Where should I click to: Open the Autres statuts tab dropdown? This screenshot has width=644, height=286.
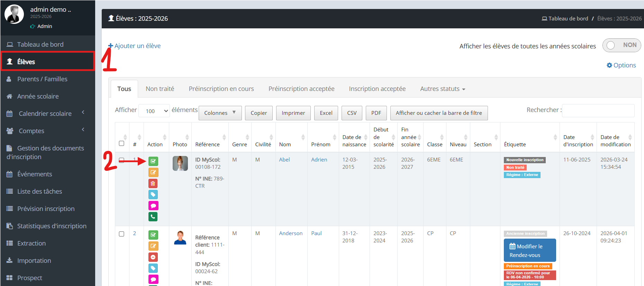(x=443, y=89)
